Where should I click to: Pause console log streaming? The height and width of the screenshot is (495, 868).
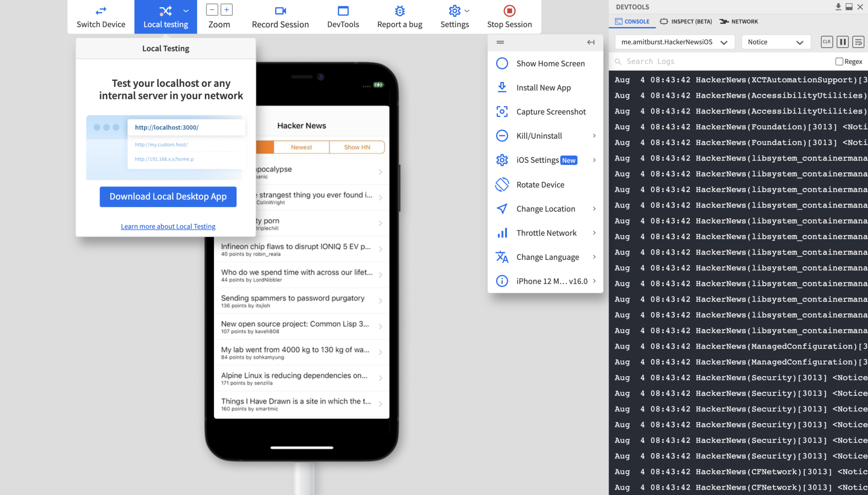[843, 42]
